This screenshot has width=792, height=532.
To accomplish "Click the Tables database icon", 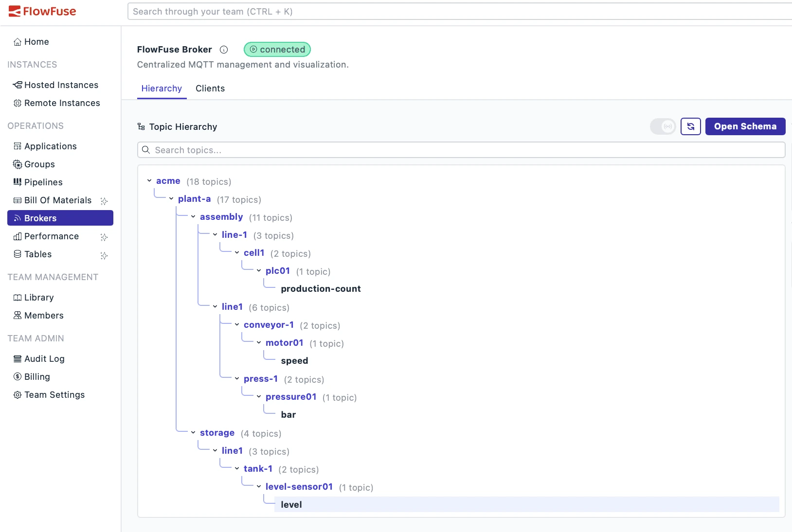I will pyautogui.click(x=18, y=254).
